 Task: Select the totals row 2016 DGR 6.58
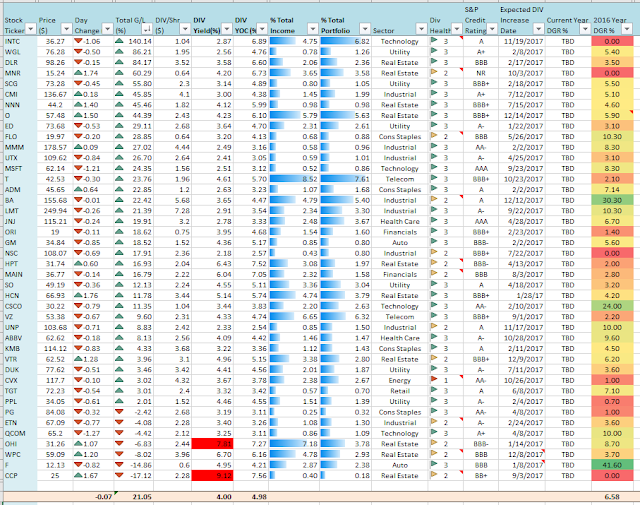point(612,497)
